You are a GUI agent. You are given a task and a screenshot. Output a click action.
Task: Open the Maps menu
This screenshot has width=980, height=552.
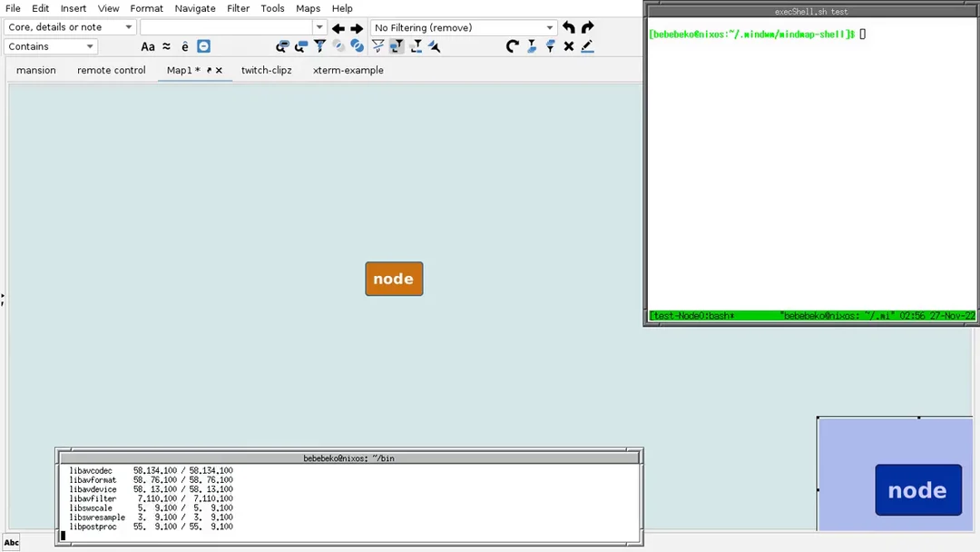tap(308, 8)
